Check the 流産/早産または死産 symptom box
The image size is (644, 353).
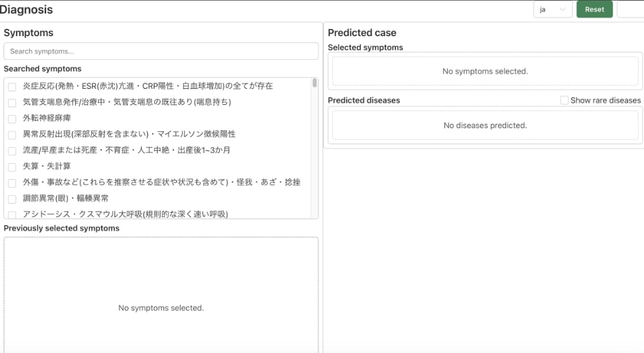click(x=12, y=150)
